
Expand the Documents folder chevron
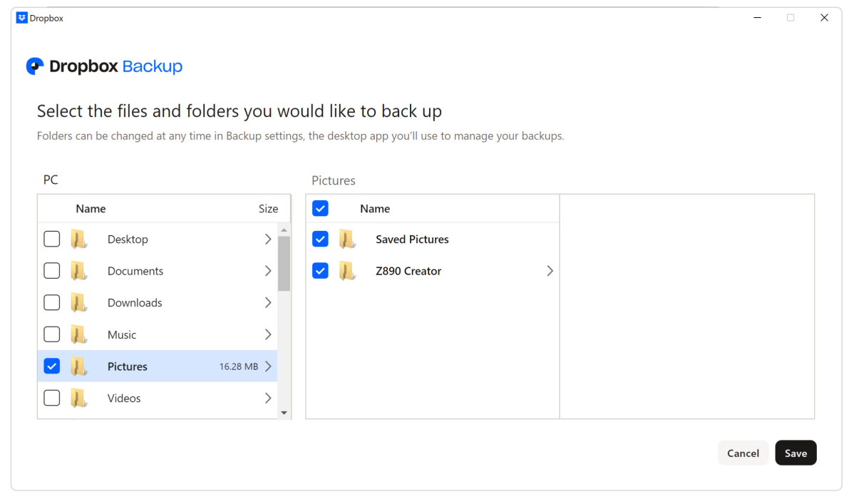click(268, 271)
